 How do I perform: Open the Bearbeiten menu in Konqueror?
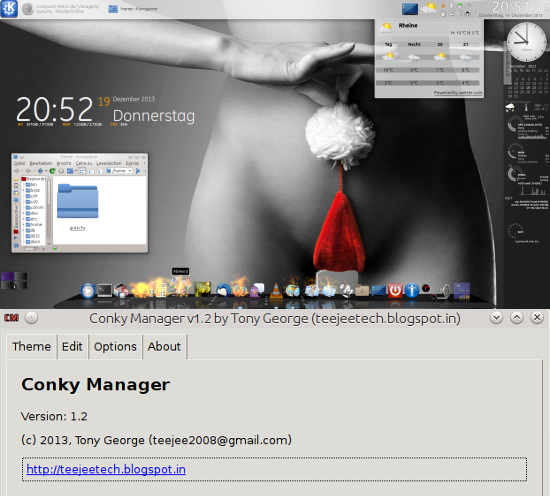(41, 163)
